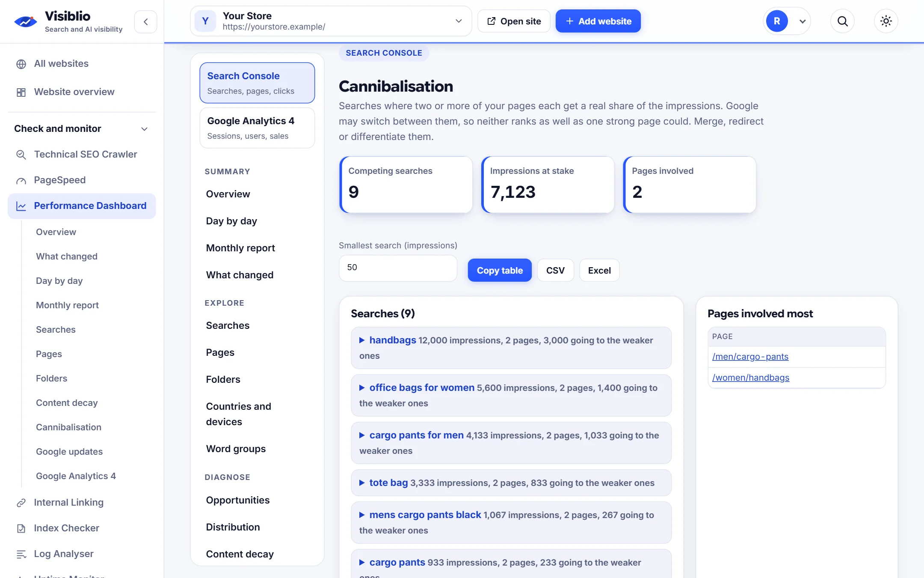The width and height of the screenshot is (924, 578).
Task: Open Content decay in the left sidebar
Action: tap(67, 403)
